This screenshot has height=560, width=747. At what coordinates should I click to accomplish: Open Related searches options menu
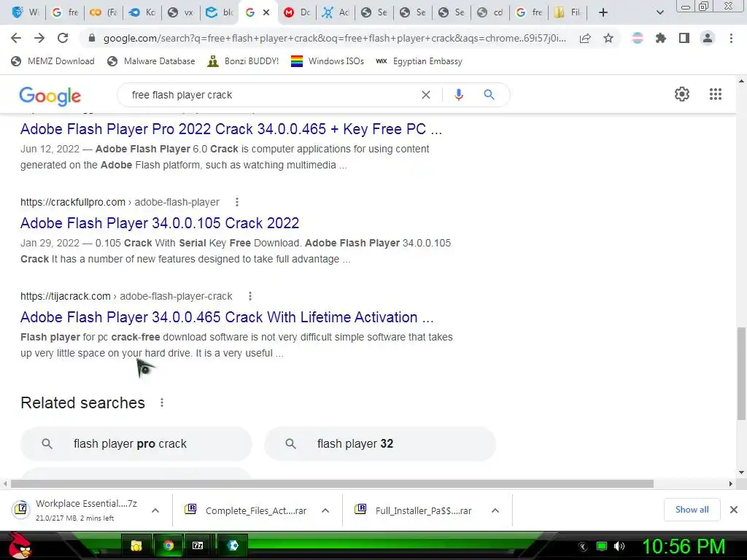pos(162,402)
